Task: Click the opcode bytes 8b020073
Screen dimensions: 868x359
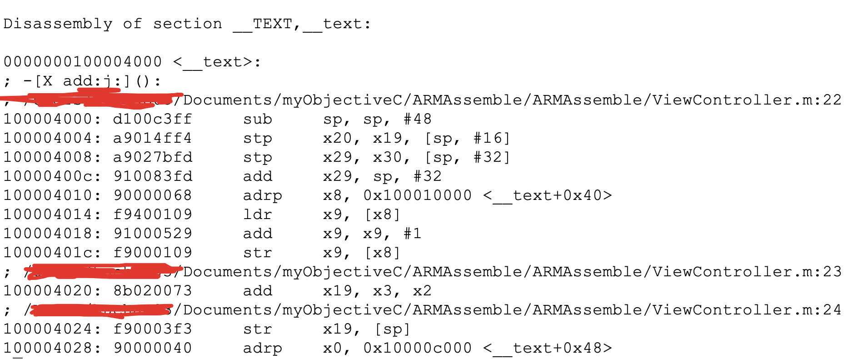Action: click(x=153, y=291)
